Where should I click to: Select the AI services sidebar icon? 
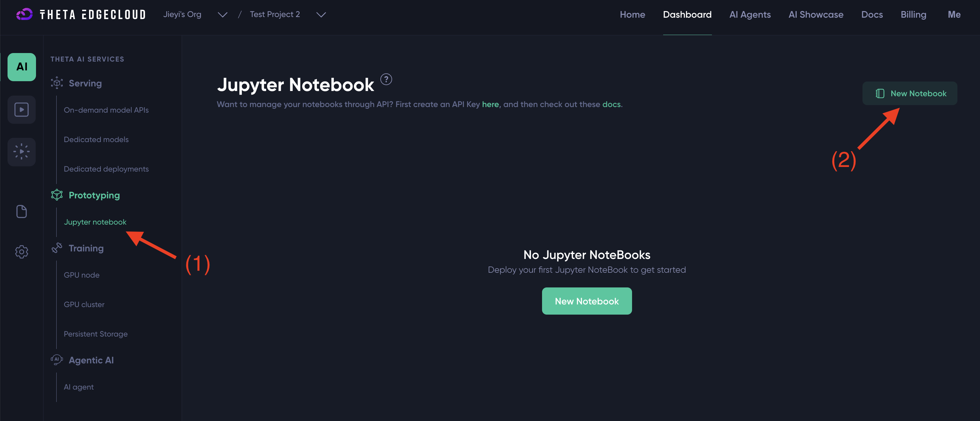click(x=22, y=67)
